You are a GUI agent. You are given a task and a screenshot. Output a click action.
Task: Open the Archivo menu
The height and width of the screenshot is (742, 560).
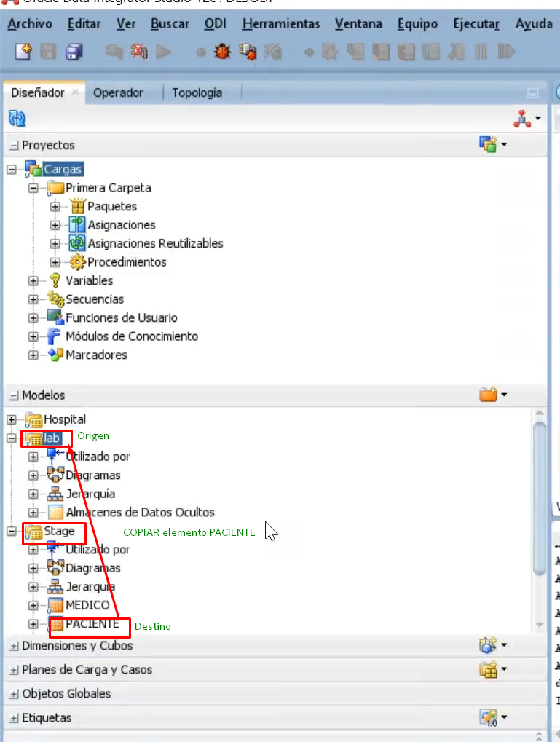[30, 23]
